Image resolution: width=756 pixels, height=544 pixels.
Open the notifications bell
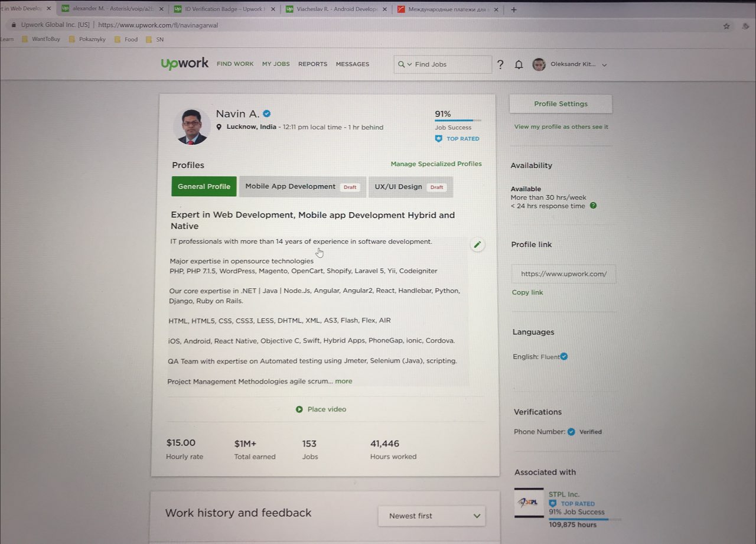click(x=519, y=64)
